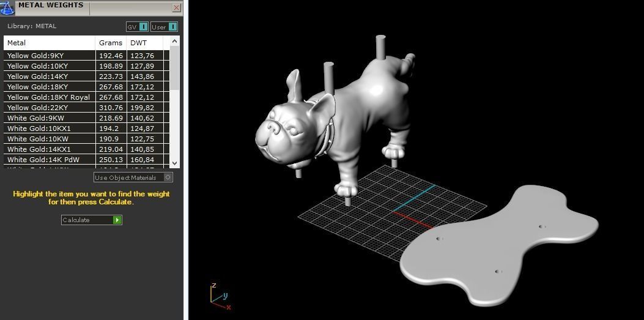Click the 123,76 DWT value

tap(142, 56)
